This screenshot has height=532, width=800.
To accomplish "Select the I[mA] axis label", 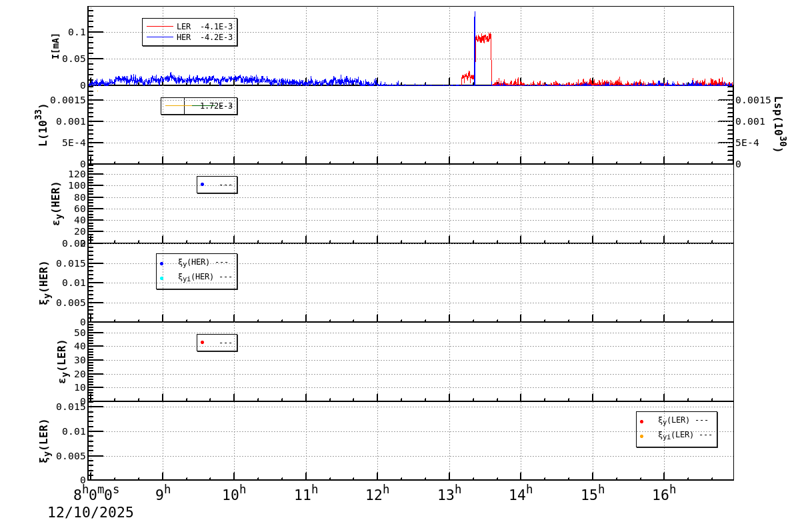I will click(x=55, y=47).
